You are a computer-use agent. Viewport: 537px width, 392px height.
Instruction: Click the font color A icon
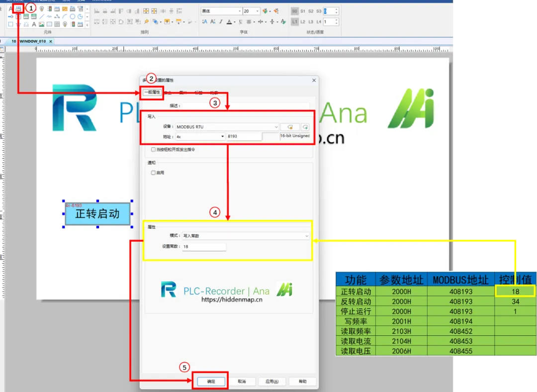click(229, 21)
